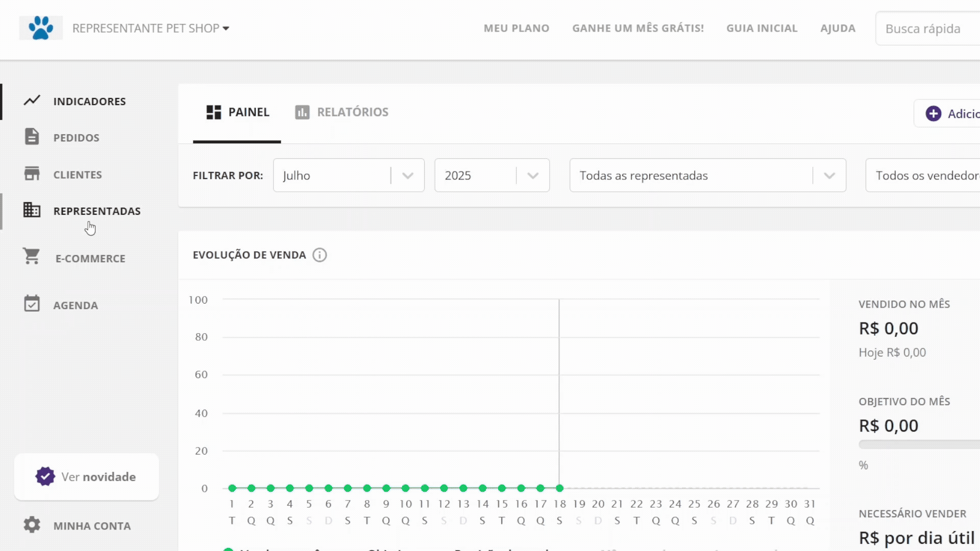Open Representadas building icon
This screenshot has height=551, width=980.
(x=32, y=210)
